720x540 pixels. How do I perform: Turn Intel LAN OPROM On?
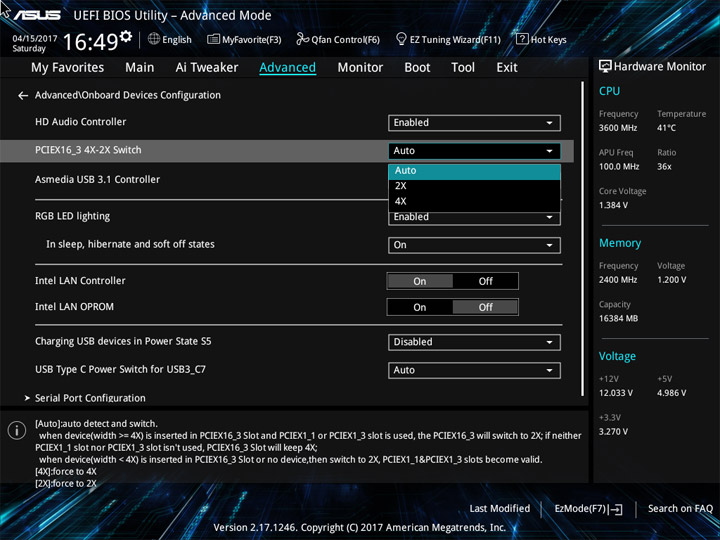pyautogui.click(x=420, y=308)
